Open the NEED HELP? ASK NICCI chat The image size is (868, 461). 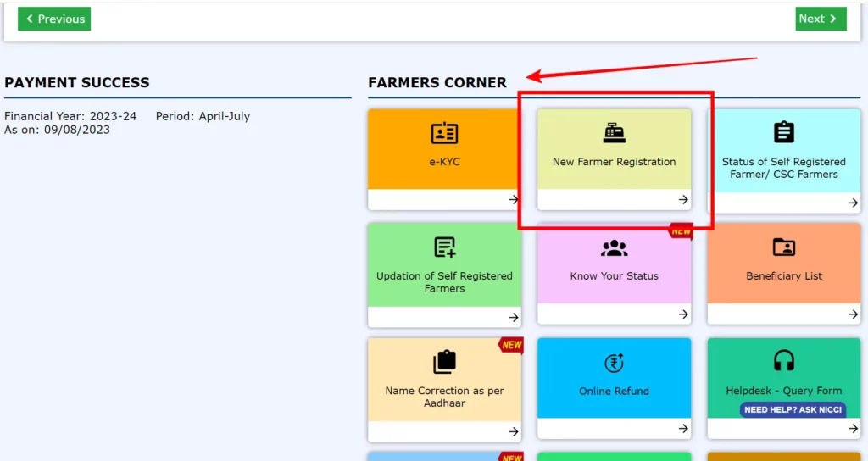(793, 409)
